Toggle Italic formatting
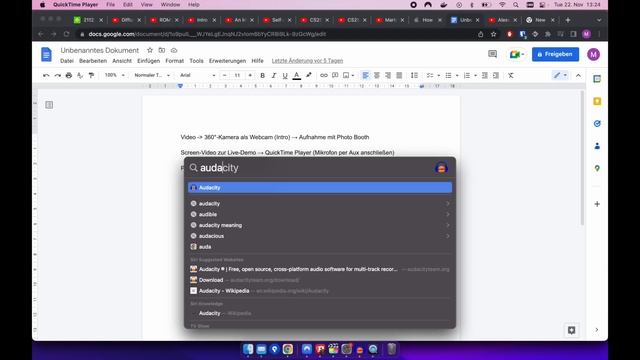Screen dimensions: 640x360 [274, 76]
